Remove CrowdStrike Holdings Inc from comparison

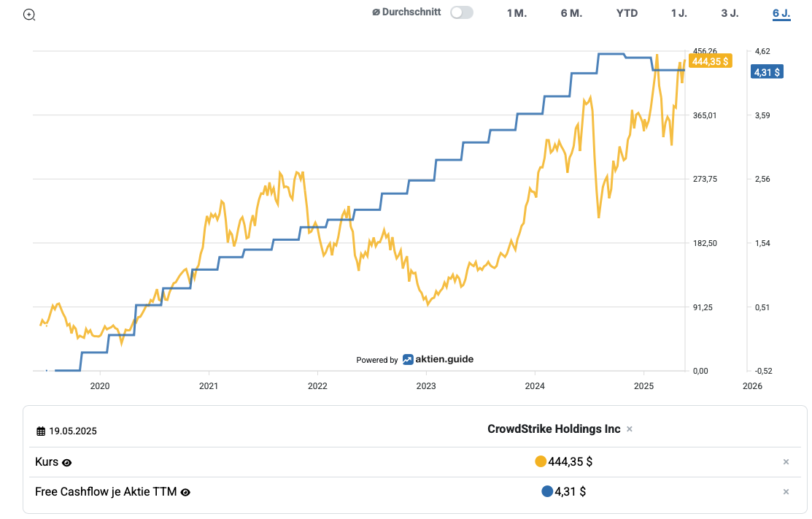tap(629, 429)
